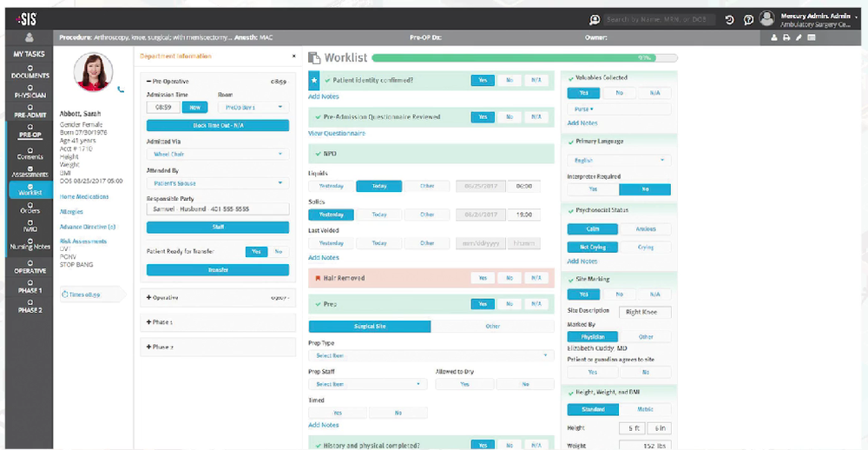Select Consents under Pre-Op
The width and height of the screenshot is (868, 450).
(x=30, y=154)
